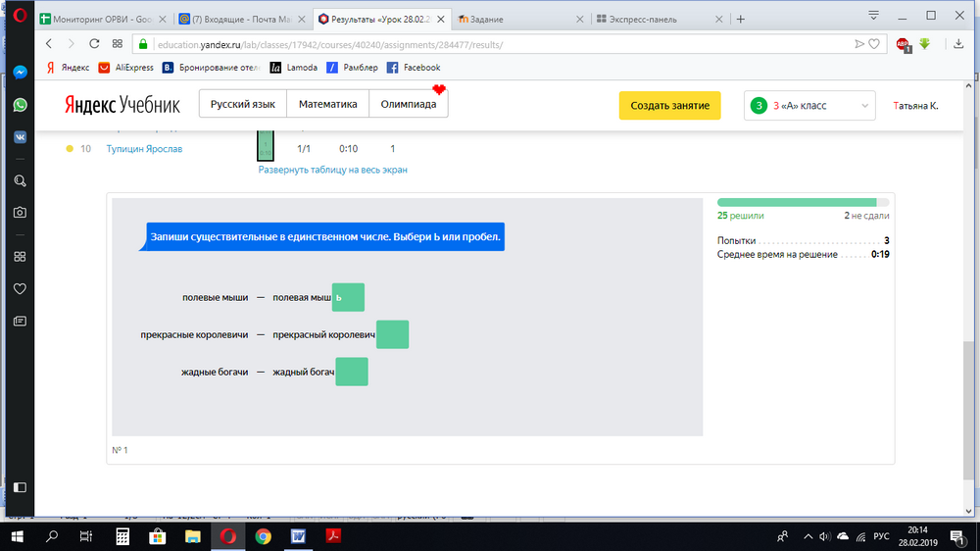Reload the current page
This screenshot has height=551, width=980.
pos(94,44)
